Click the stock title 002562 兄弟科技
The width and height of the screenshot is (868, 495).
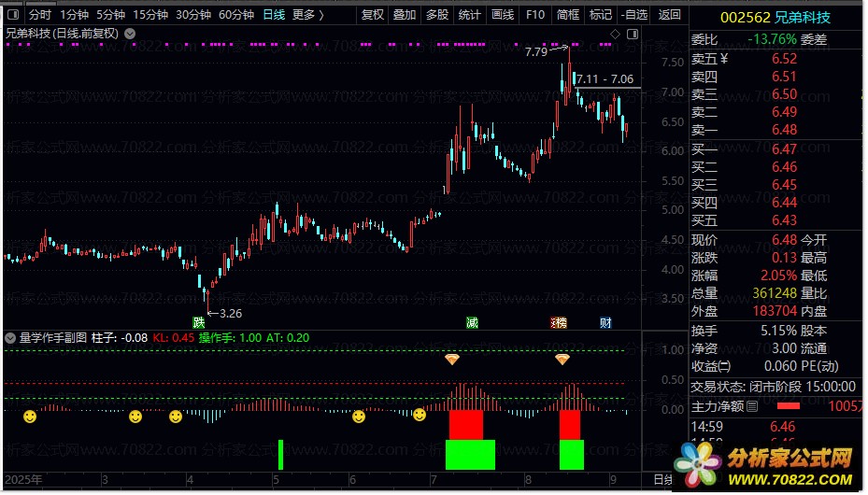775,18
